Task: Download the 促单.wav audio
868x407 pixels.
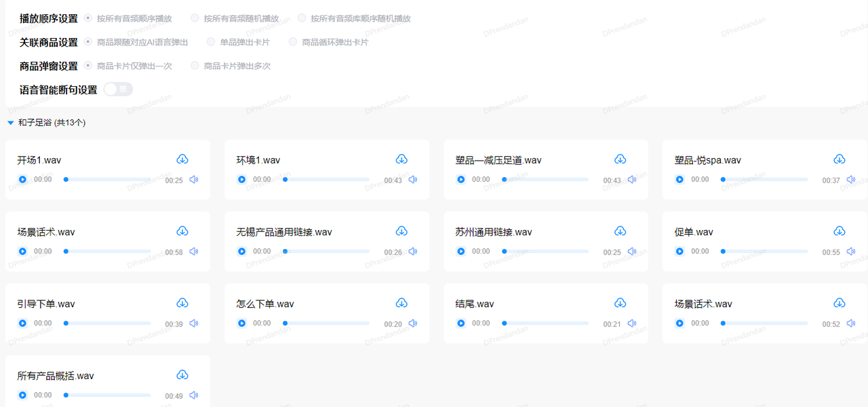Action: (839, 231)
